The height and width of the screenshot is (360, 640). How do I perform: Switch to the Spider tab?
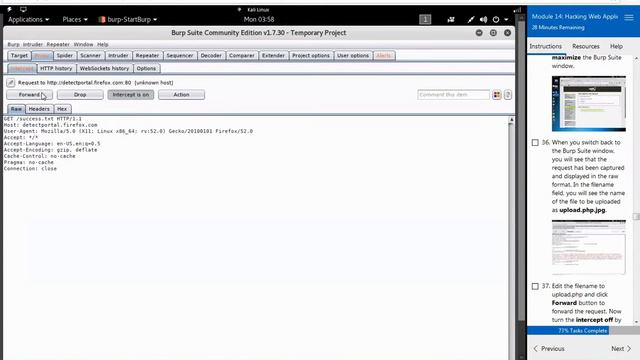(x=64, y=56)
